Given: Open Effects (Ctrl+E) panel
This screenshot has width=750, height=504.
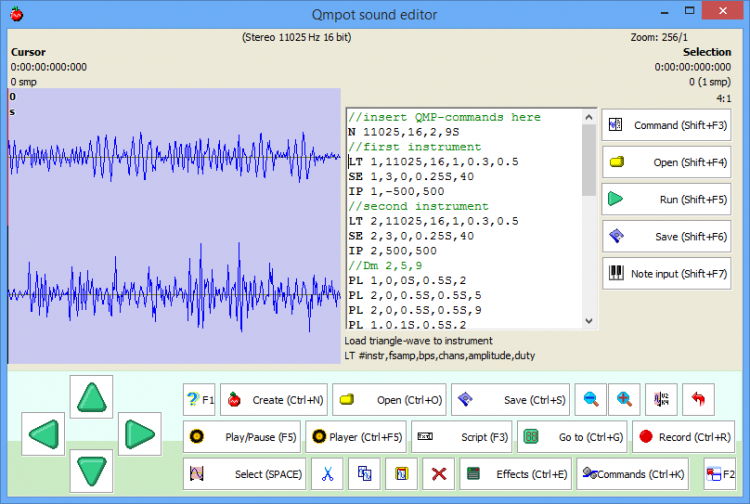Looking at the screenshot, I should pyautogui.click(x=516, y=474).
